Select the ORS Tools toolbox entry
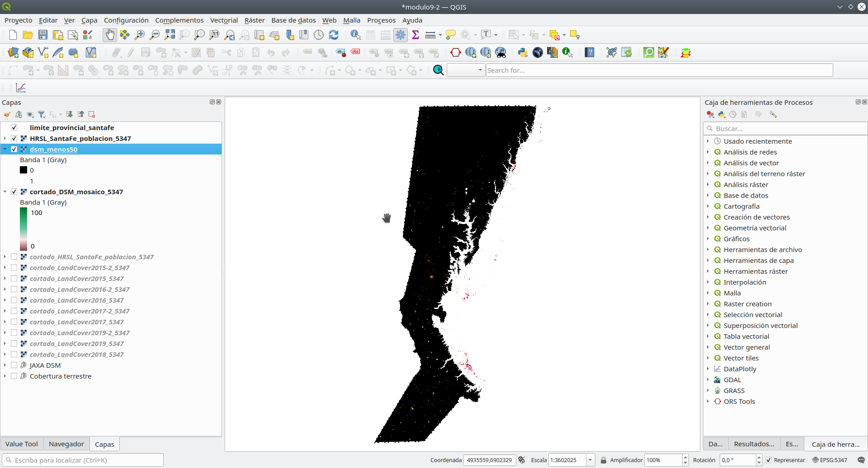The image size is (868, 468). pyautogui.click(x=739, y=401)
